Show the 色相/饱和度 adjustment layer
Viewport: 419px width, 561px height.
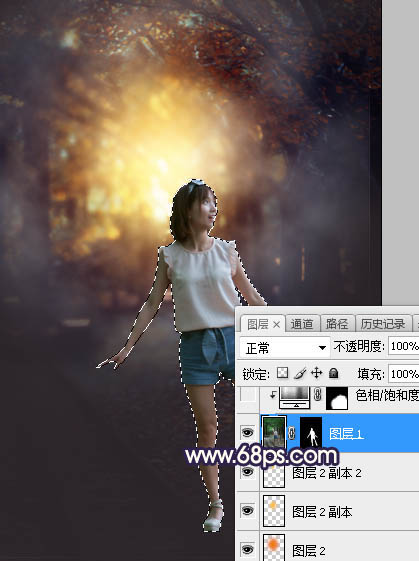click(248, 395)
